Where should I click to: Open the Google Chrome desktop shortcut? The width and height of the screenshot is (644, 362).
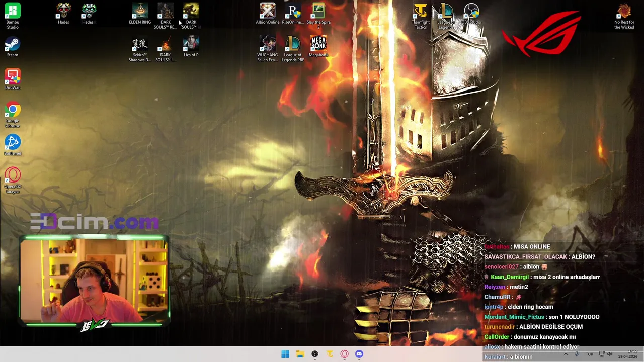click(x=13, y=115)
